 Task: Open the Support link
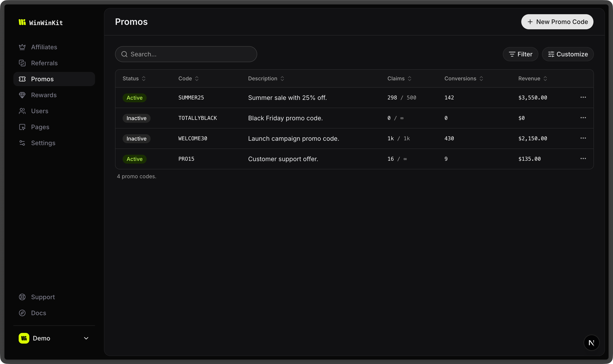pyautogui.click(x=54, y=297)
